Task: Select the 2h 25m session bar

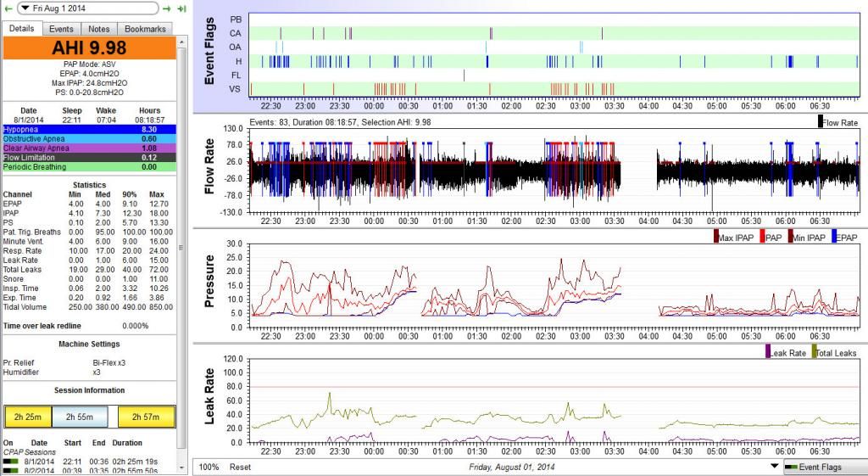Action: coord(28,417)
